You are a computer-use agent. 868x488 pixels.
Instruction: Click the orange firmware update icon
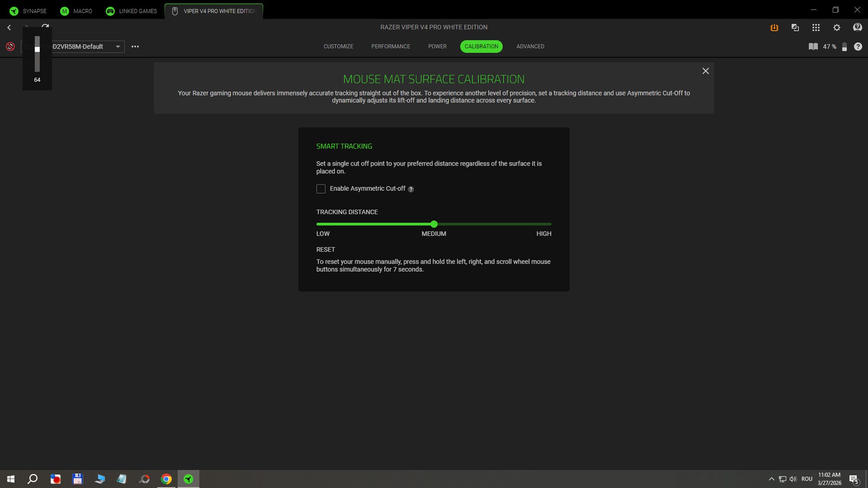coord(774,27)
